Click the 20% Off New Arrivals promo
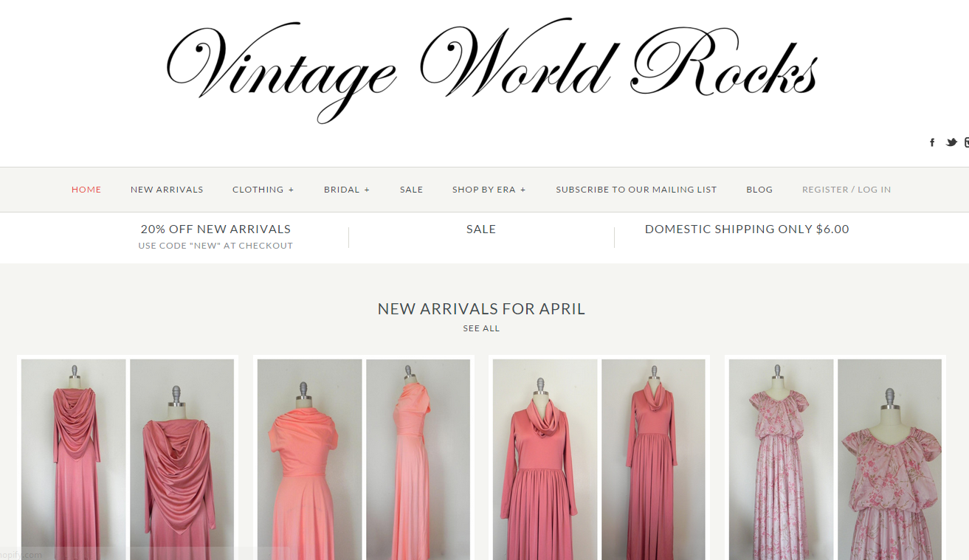This screenshot has height=560, width=969. (215, 229)
